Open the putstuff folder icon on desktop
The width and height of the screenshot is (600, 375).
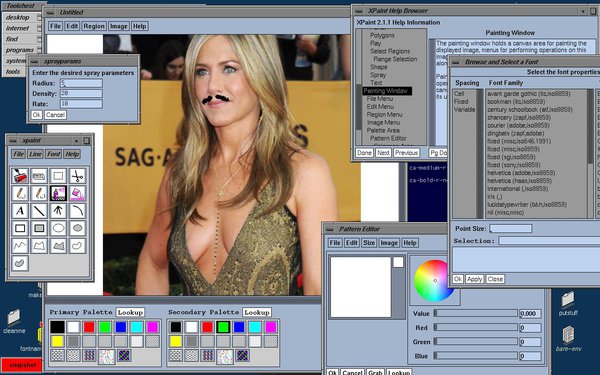coord(568,303)
